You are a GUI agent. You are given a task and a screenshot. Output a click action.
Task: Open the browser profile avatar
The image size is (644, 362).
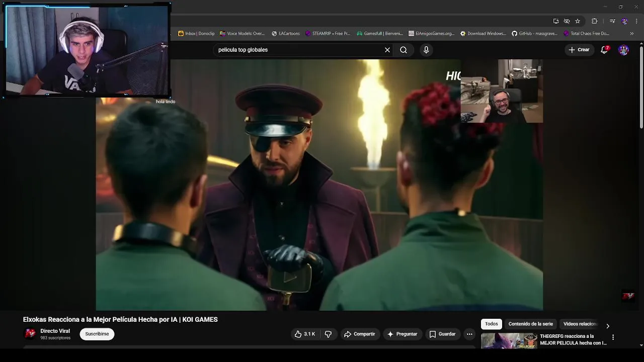pos(624,21)
